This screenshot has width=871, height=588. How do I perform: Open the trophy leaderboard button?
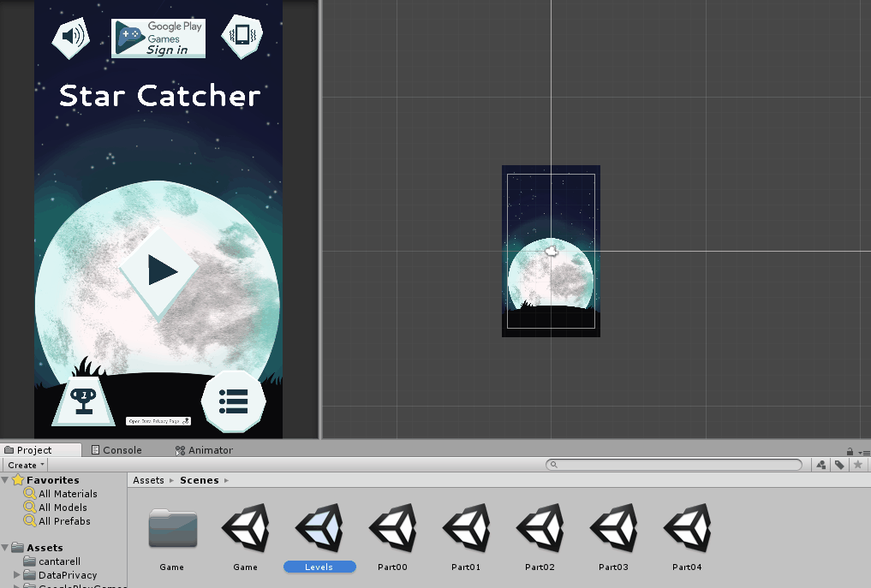click(83, 401)
